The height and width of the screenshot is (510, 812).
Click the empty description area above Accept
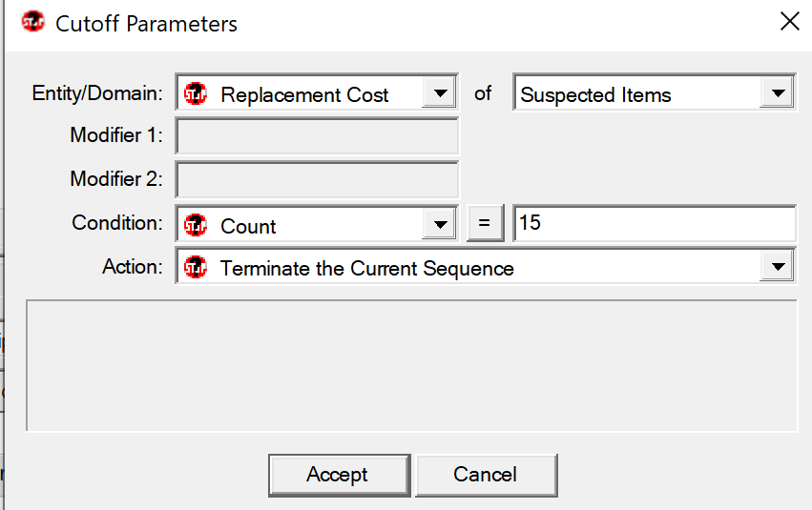coord(410,366)
